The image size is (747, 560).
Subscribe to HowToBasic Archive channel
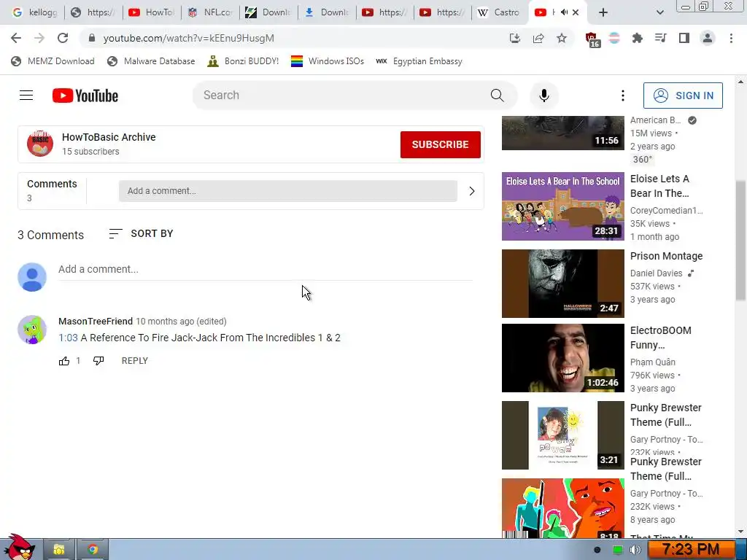pos(440,144)
